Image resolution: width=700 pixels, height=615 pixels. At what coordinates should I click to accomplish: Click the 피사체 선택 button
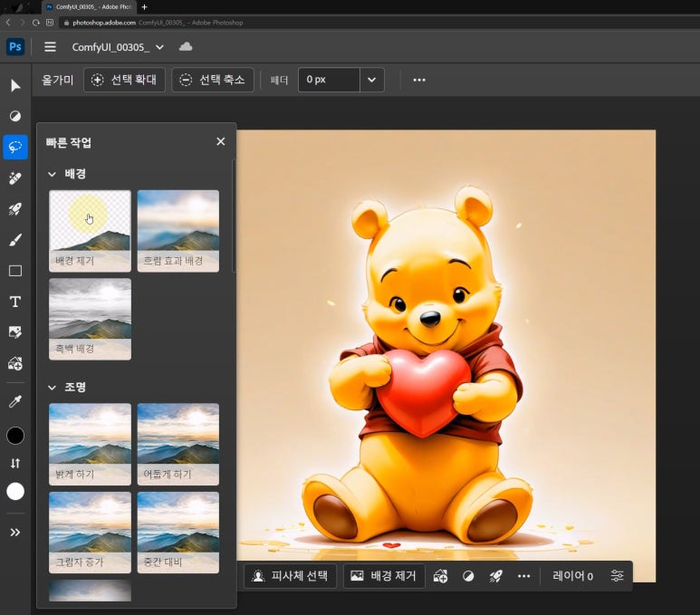click(x=290, y=576)
